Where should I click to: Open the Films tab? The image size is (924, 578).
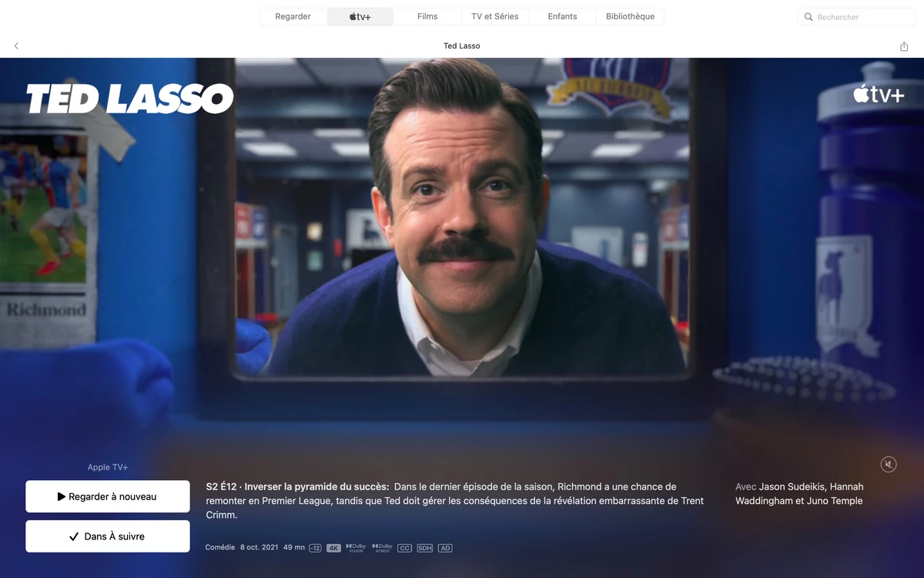[427, 17]
